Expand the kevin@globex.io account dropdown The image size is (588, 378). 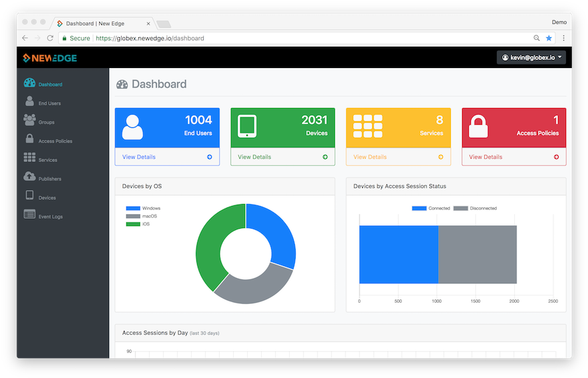[531, 58]
